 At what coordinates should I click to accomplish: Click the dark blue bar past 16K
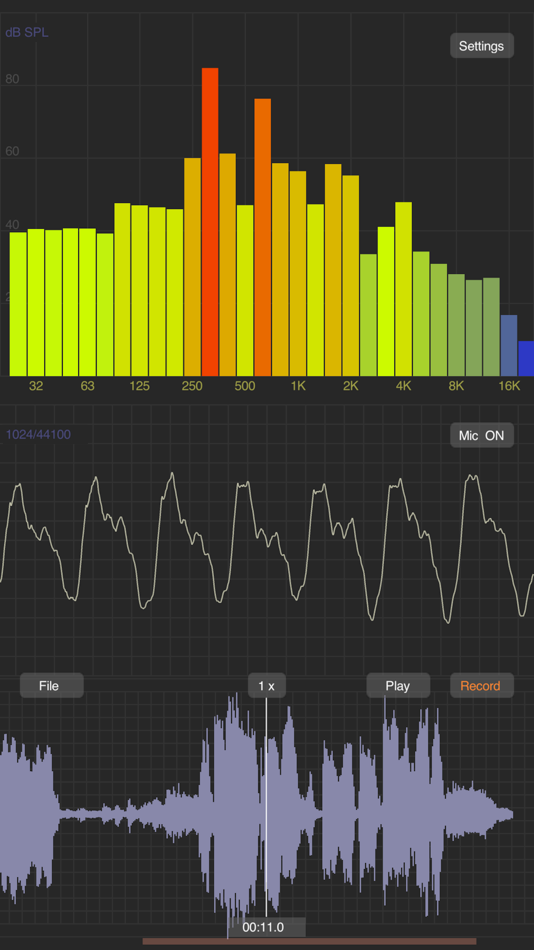point(526,359)
